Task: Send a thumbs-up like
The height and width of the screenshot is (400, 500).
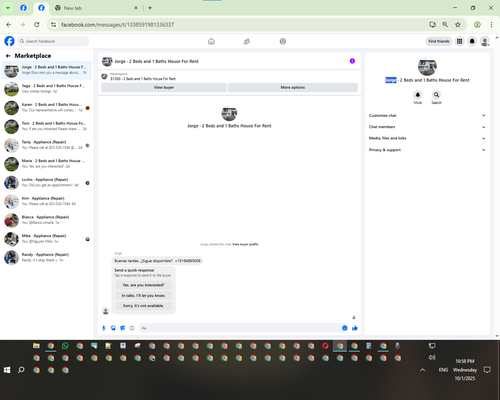Action: [x=355, y=328]
